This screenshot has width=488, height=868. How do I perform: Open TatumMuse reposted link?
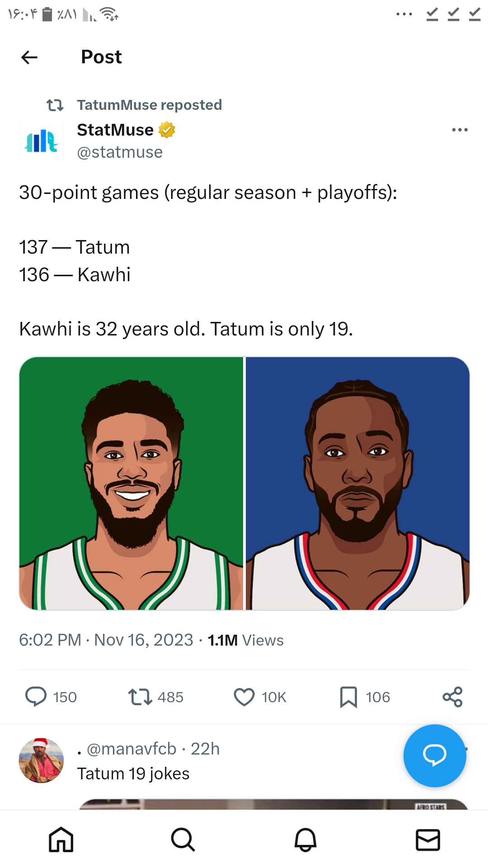pos(149,105)
